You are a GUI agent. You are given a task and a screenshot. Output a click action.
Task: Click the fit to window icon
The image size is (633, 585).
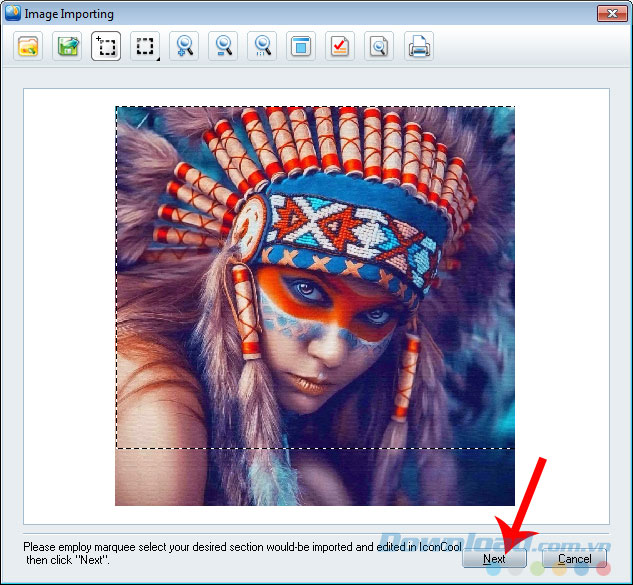coord(301,47)
